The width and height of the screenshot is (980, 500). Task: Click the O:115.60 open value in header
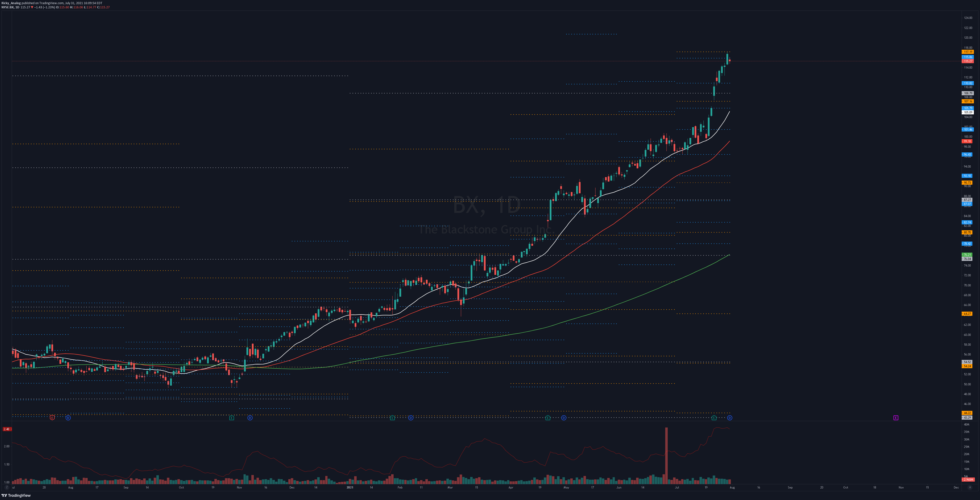click(63, 7)
